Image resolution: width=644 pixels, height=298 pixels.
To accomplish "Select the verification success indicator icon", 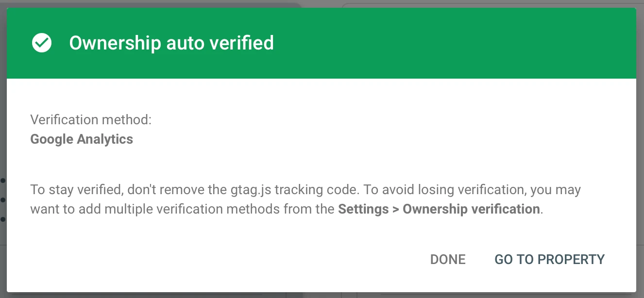I will tap(42, 43).
